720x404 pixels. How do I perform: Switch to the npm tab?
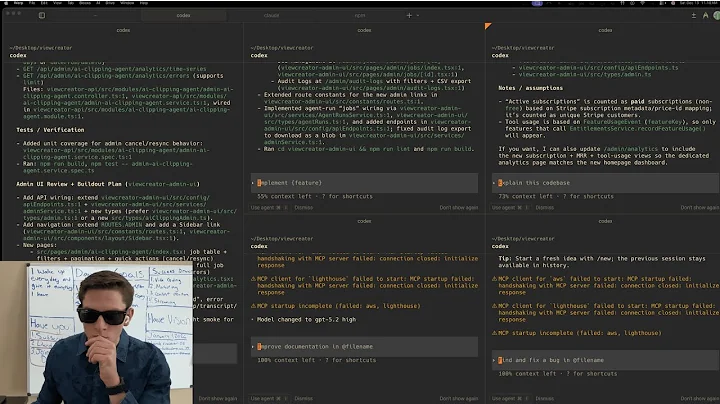click(360, 15)
